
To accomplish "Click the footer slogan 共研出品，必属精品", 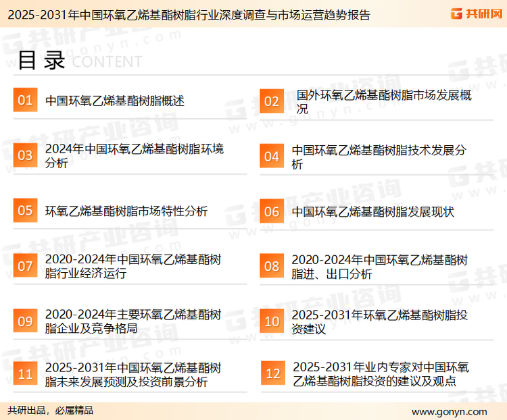I will click(51, 411).
